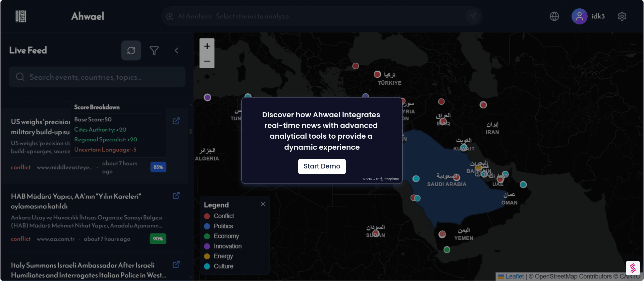Click the cyan marker east of Oman
Viewport: 644px width, 281px height.
(523, 185)
